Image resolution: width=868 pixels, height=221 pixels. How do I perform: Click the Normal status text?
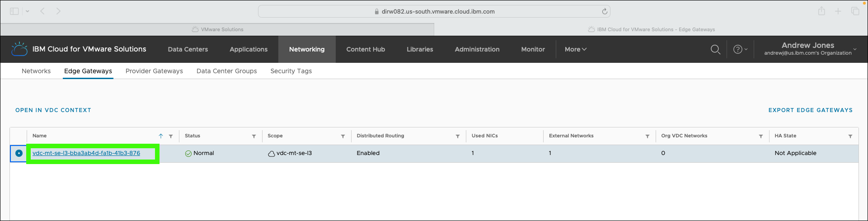(x=204, y=153)
